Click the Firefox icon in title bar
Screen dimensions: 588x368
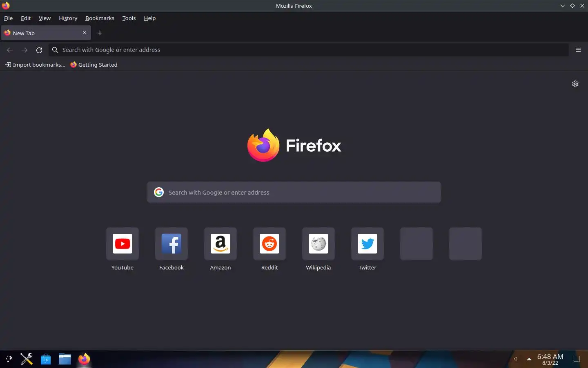[6, 6]
